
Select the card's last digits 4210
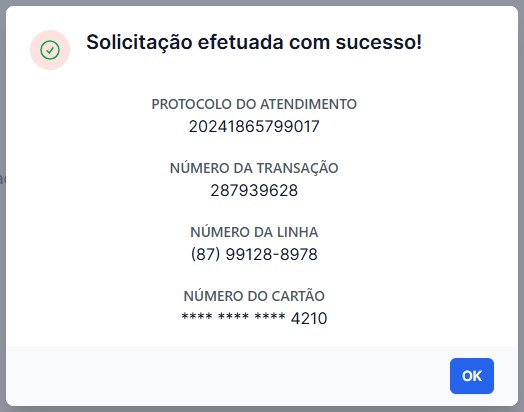tap(309, 318)
